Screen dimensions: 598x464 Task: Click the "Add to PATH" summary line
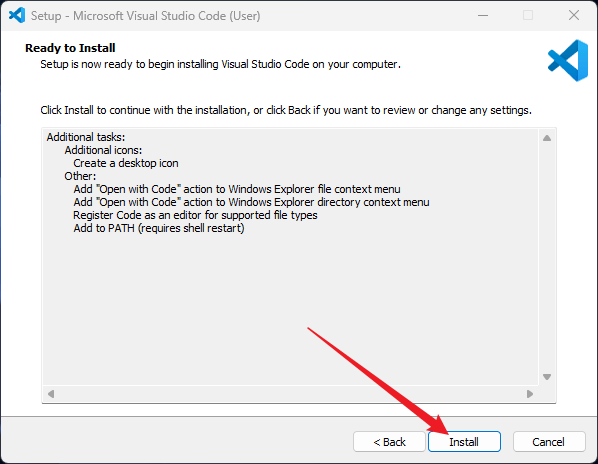pos(159,228)
